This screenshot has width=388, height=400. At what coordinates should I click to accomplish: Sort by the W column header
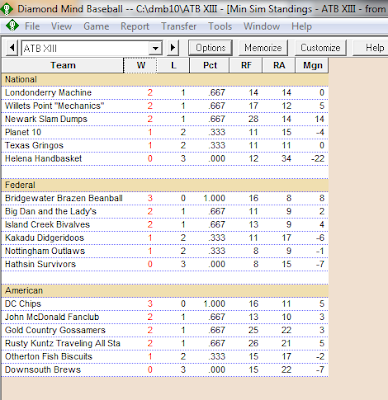(x=140, y=65)
